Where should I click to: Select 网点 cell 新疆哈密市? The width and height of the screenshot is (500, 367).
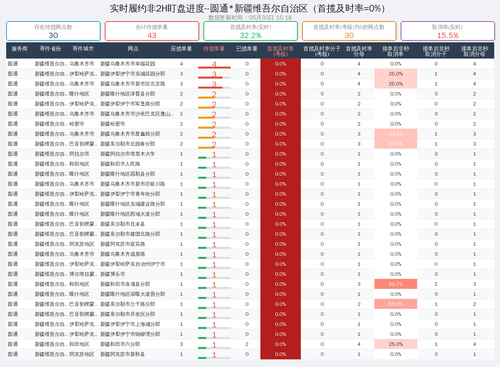tap(113, 124)
